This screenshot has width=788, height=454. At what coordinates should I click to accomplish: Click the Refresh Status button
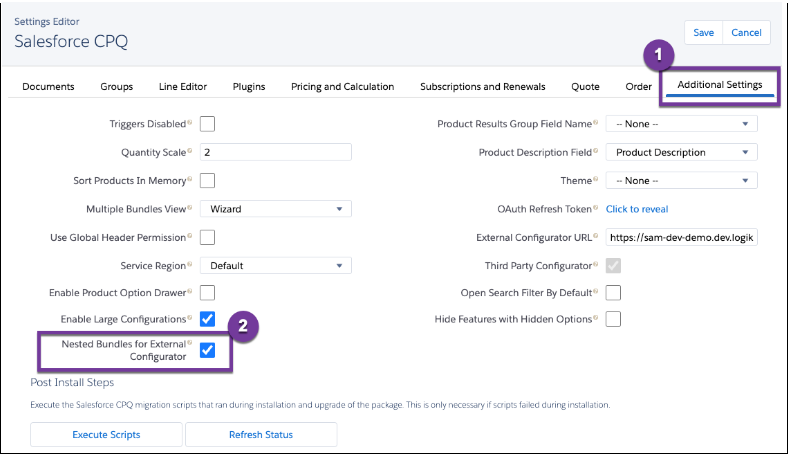[261, 434]
